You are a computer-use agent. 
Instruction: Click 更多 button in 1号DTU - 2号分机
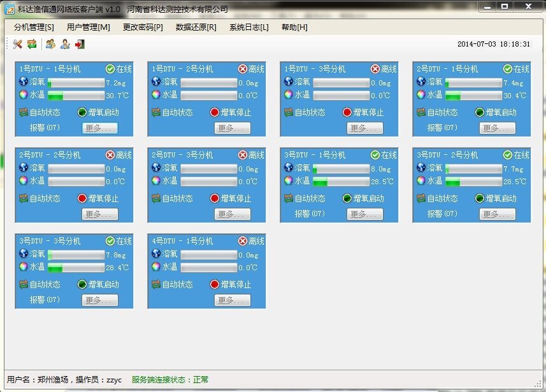click(x=233, y=128)
